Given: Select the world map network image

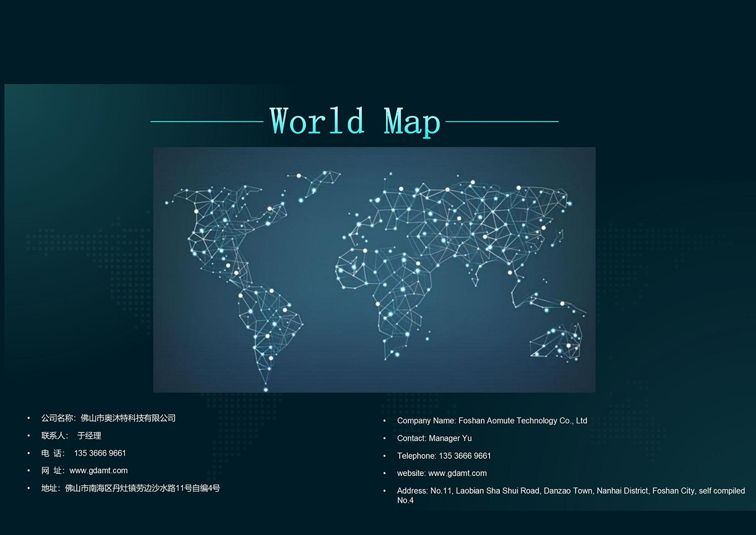Looking at the screenshot, I should (x=374, y=270).
